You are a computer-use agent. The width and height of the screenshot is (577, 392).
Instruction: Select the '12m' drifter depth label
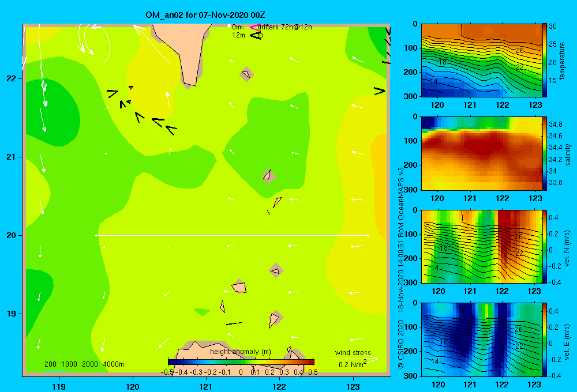238,35
